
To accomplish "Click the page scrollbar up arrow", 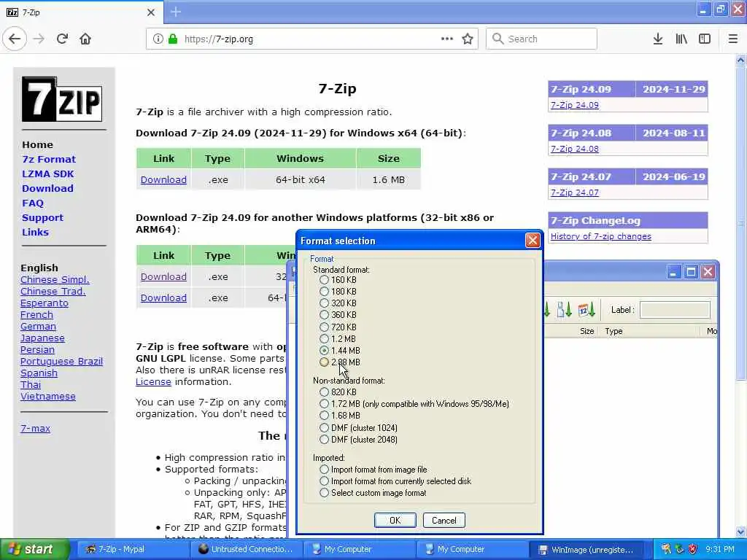I will [x=740, y=60].
